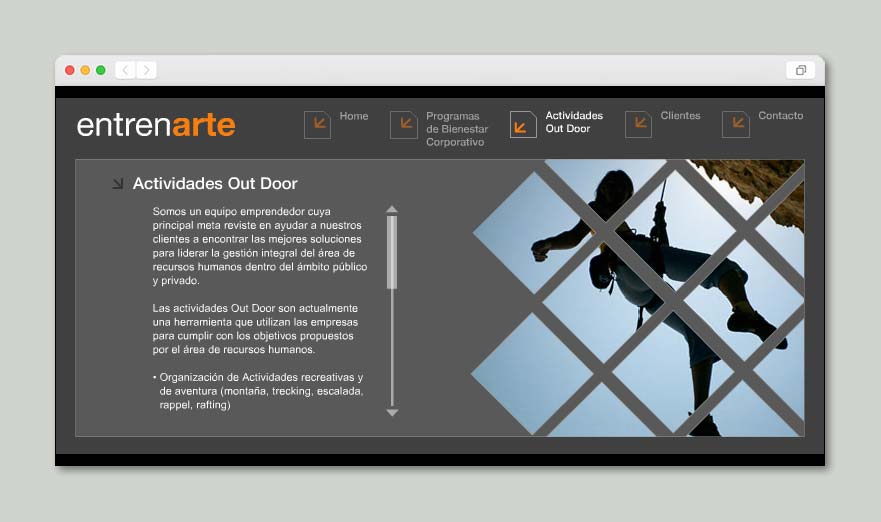Click the entrenarte logo
This screenshot has width=881, height=522.
[x=156, y=125]
